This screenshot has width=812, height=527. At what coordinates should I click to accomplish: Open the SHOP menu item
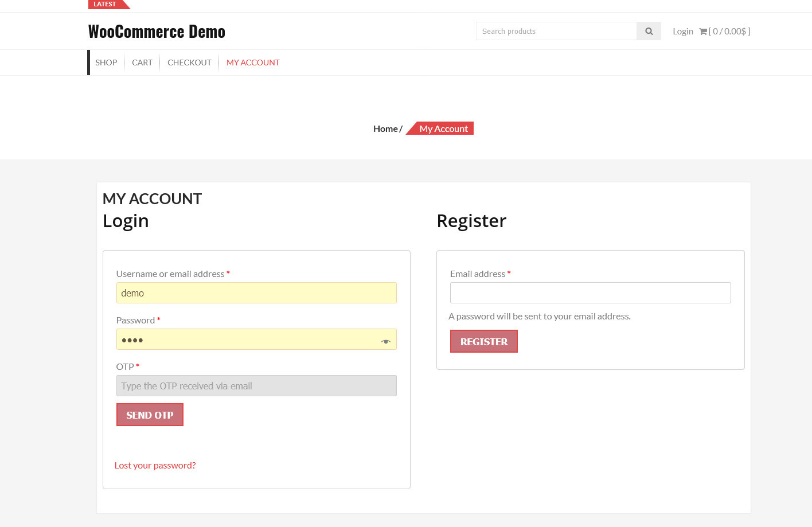[x=106, y=63]
